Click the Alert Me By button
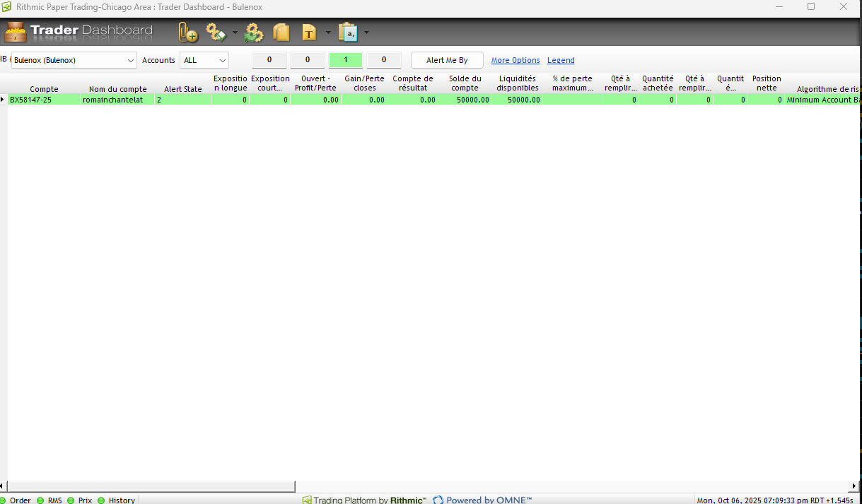 click(447, 60)
